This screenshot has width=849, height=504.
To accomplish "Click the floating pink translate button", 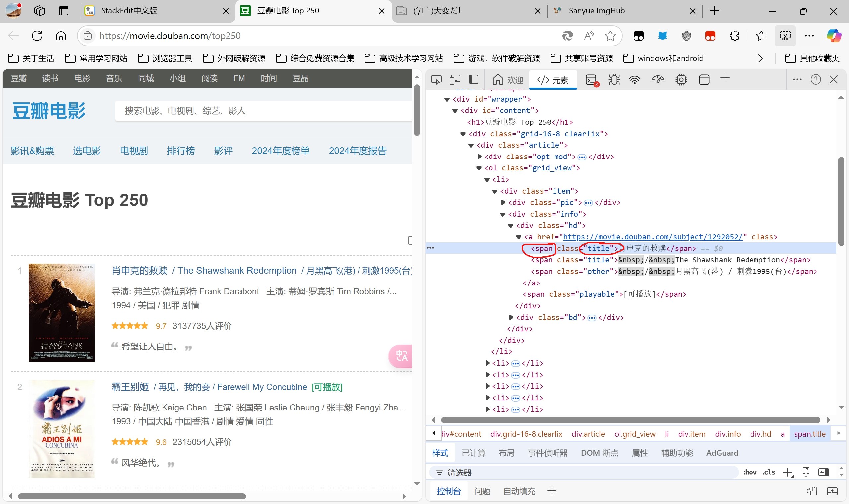I will 401,356.
